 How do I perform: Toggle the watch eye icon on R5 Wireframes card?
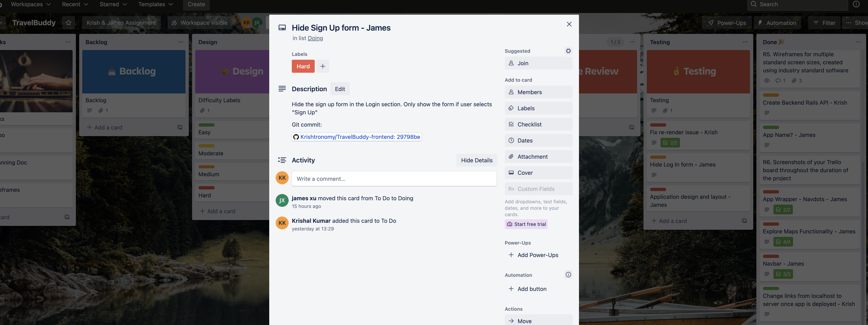pos(767,81)
